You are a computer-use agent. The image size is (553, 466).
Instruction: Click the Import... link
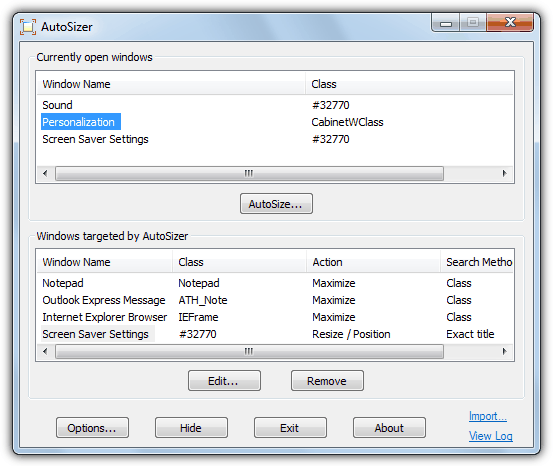[x=488, y=416]
